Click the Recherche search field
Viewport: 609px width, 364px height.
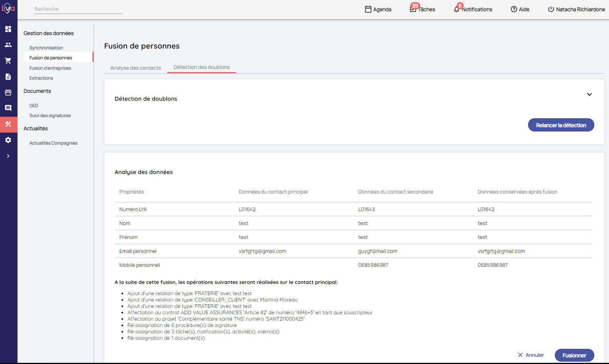78,9
